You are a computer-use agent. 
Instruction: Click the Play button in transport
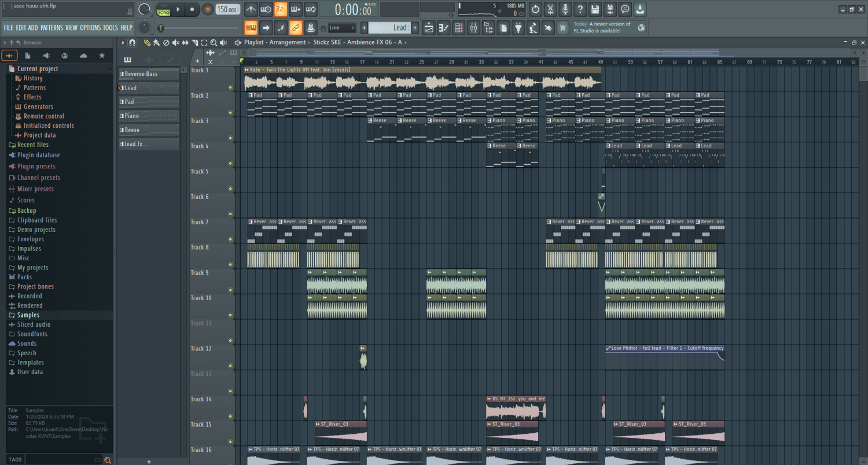[x=178, y=9]
